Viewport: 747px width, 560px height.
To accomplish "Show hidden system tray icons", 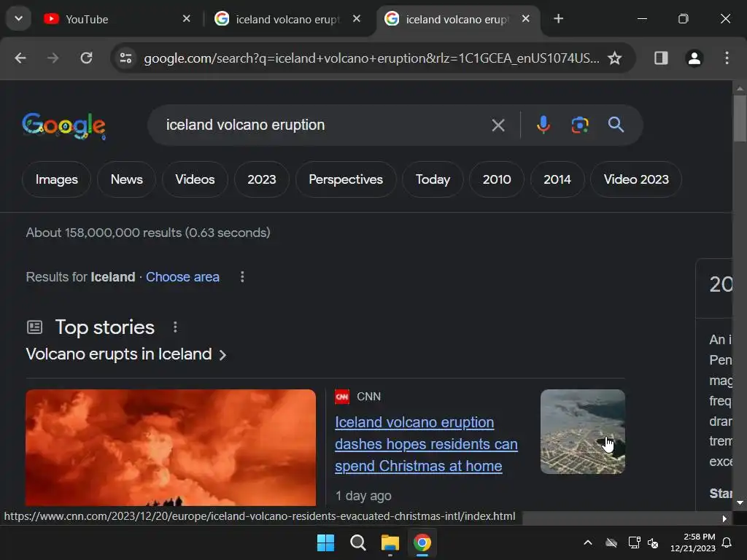I will click(588, 542).
